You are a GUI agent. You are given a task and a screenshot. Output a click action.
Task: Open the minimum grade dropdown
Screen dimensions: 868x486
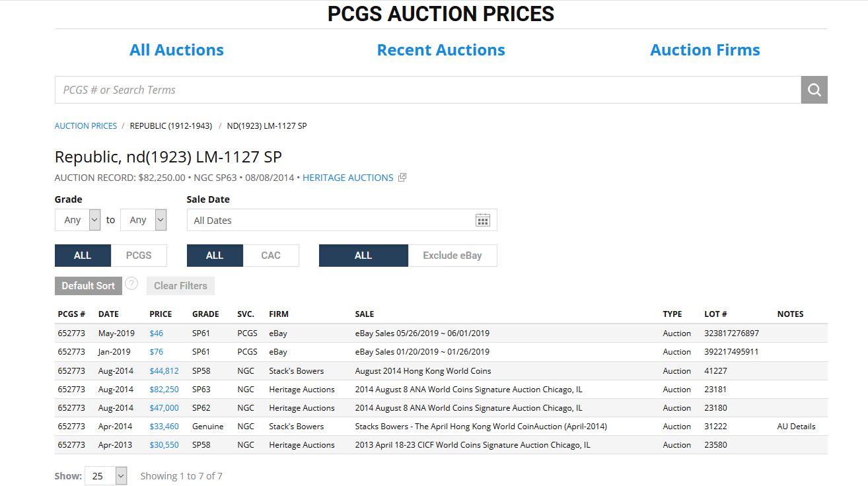(77, 220)
